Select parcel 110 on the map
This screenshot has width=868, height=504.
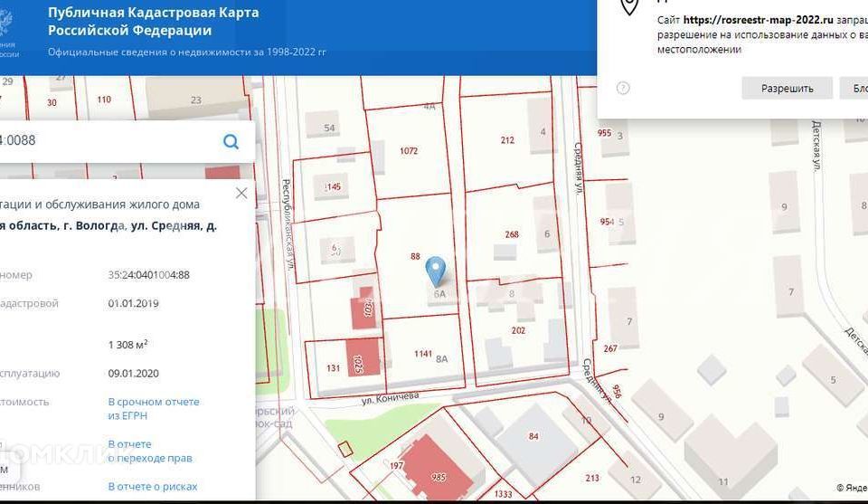tap(104, 100)
